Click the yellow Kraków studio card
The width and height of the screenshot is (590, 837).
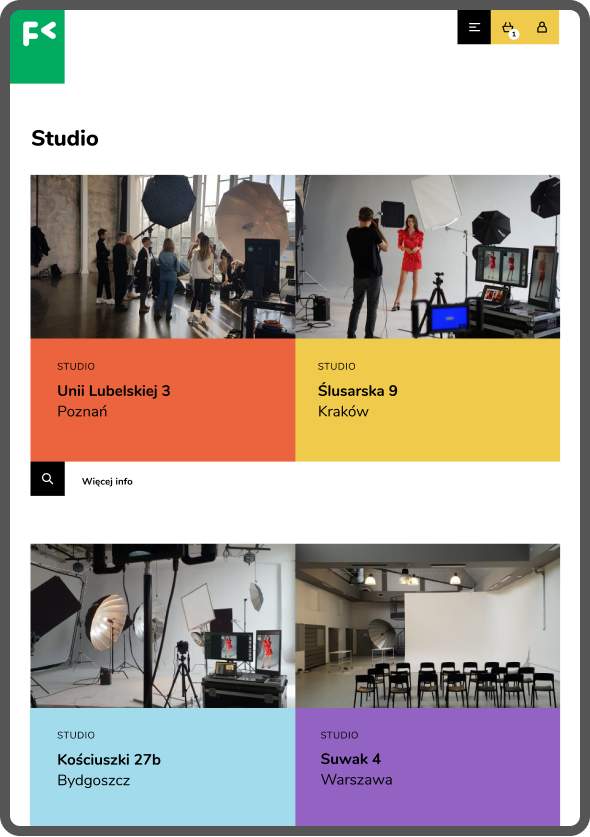(x=428, y=400)
